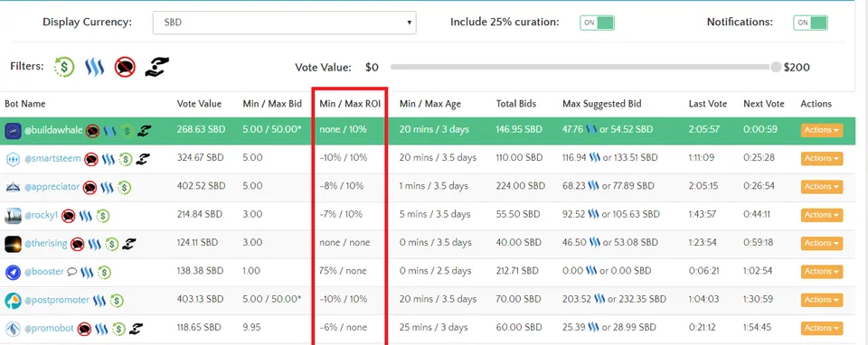The width and height of the screenshot is (868, 345).
Task: Click the Min / Max ROI column header
Action: pos(350,104)
